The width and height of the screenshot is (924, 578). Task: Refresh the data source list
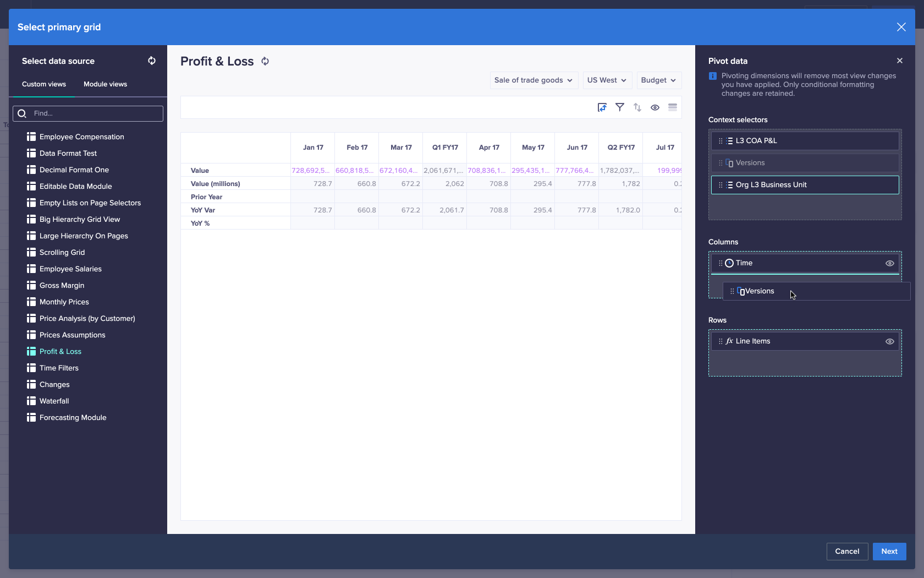pyautogui.click(x=152, y=61)
